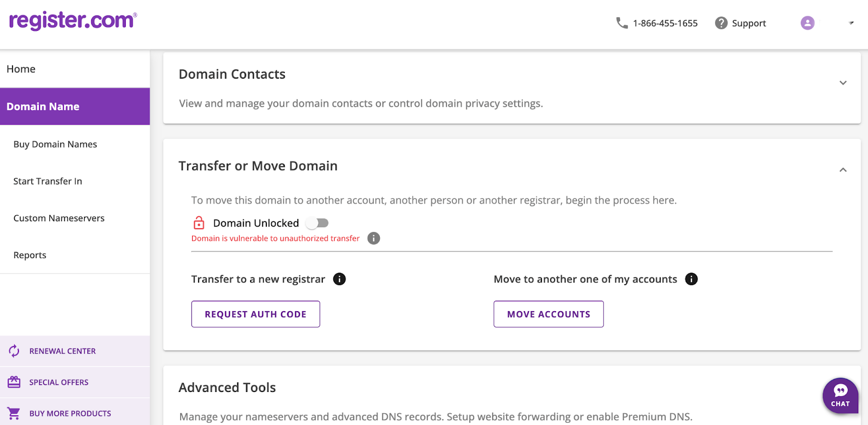Click the Support question mark icon

point(721,23)
